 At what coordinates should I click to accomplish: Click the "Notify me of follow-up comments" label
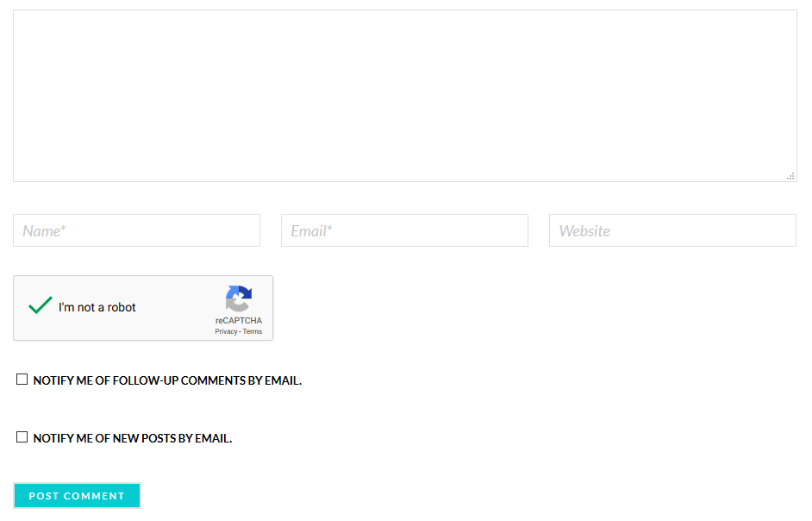click(x=167, y=380)
